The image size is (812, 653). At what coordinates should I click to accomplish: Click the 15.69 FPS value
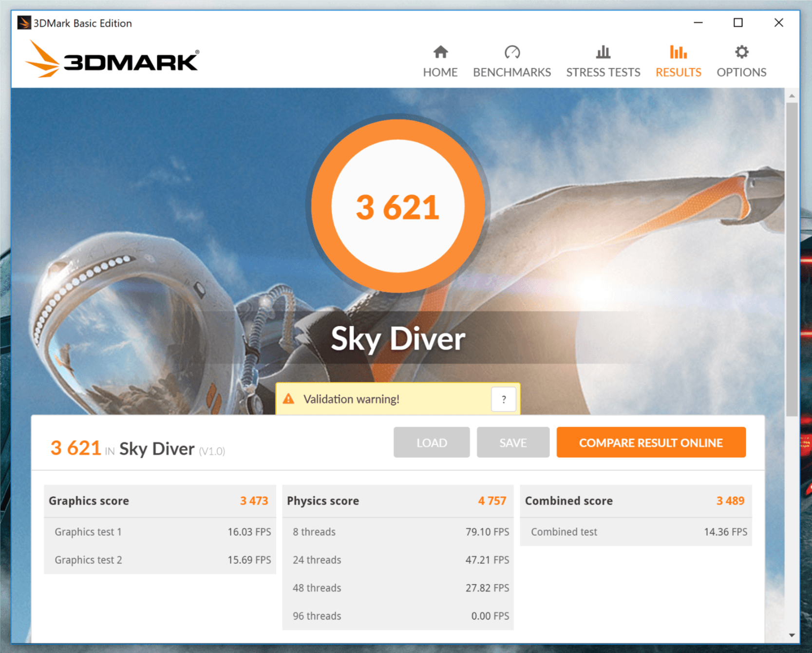point(249,560)
